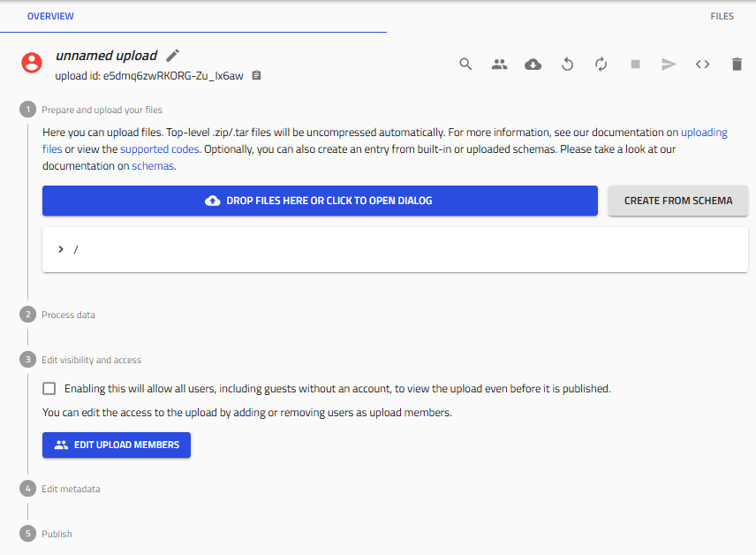
Task: Click the square stop icon
Action: [x=636, y=64]
